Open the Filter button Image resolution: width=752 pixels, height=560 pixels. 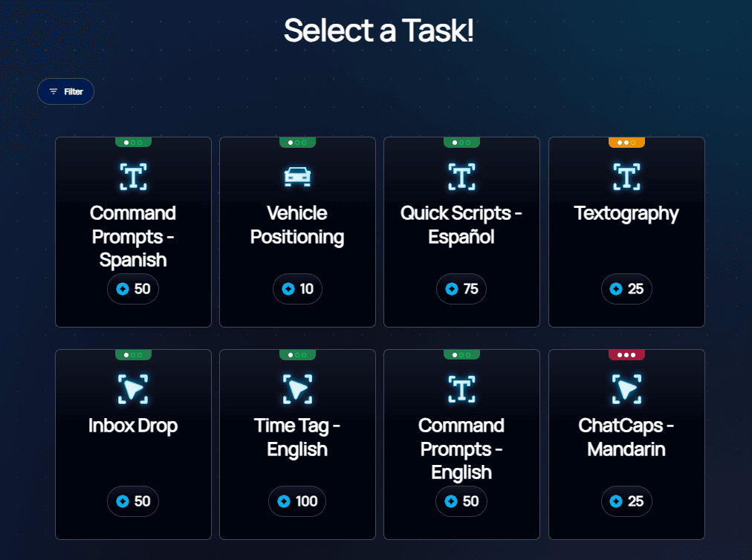(x=65, y=91)
